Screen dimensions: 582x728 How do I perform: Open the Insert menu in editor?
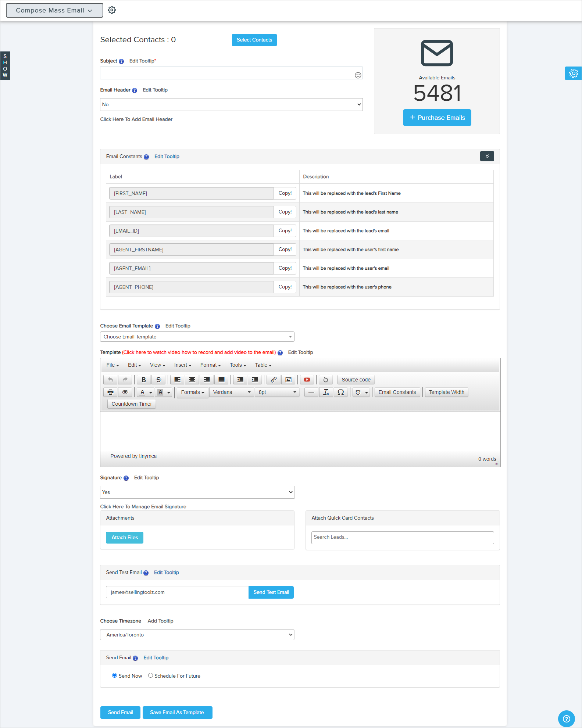point(182,365)
